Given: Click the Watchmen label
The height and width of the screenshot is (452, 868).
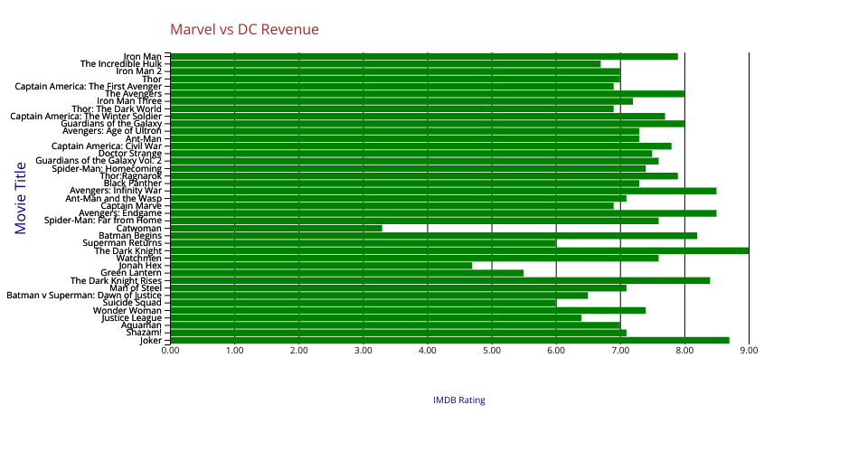Looking at the screenshot, I should click(139, 258).
